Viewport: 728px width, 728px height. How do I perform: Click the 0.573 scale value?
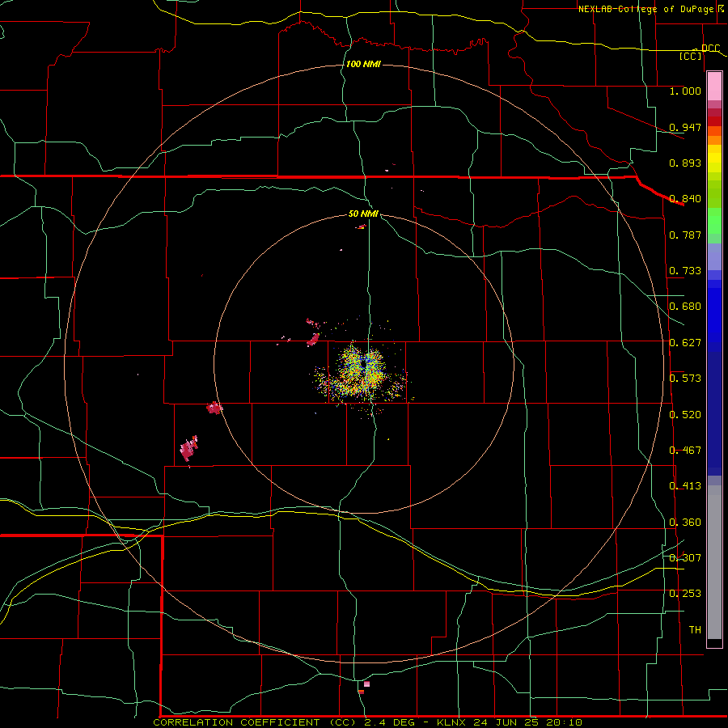coord(685,379)
